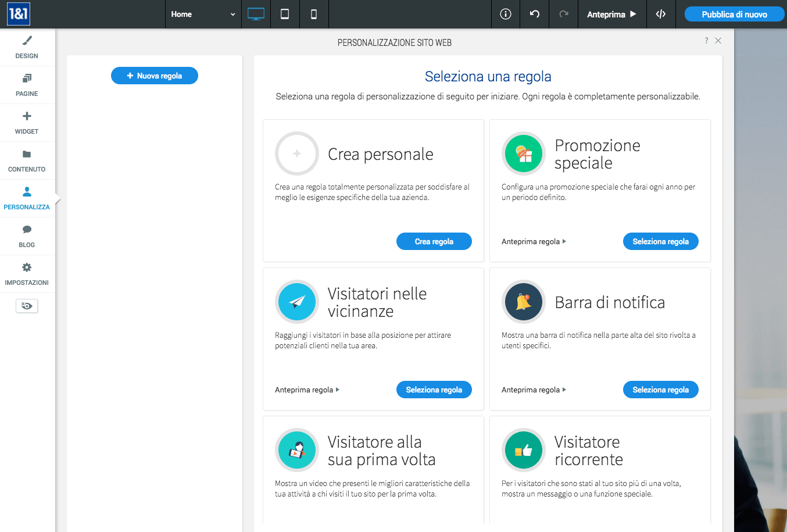Open the Widget section
Viewport: 787px width, 532px height.
pyautogui.click(x=27, y=123)
